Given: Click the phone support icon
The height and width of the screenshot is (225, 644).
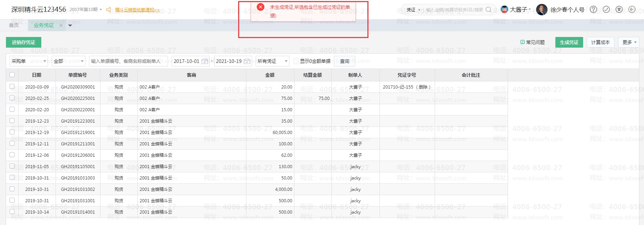Looking at the screenshot, I should (x=606, y=10).
